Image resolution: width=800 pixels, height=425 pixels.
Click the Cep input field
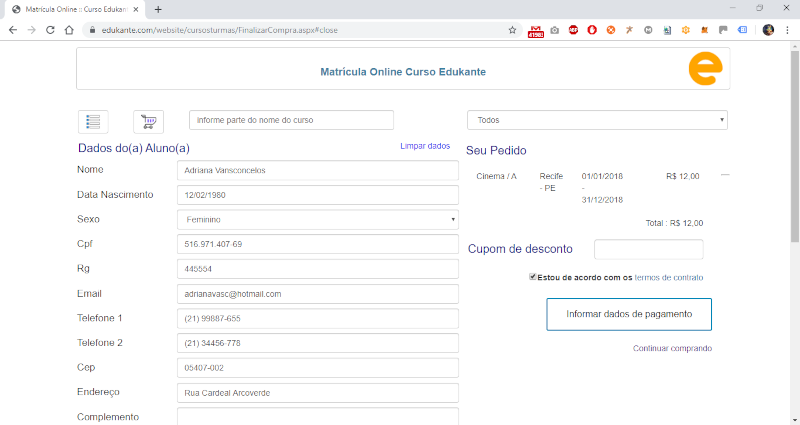[x=318, y=368]
